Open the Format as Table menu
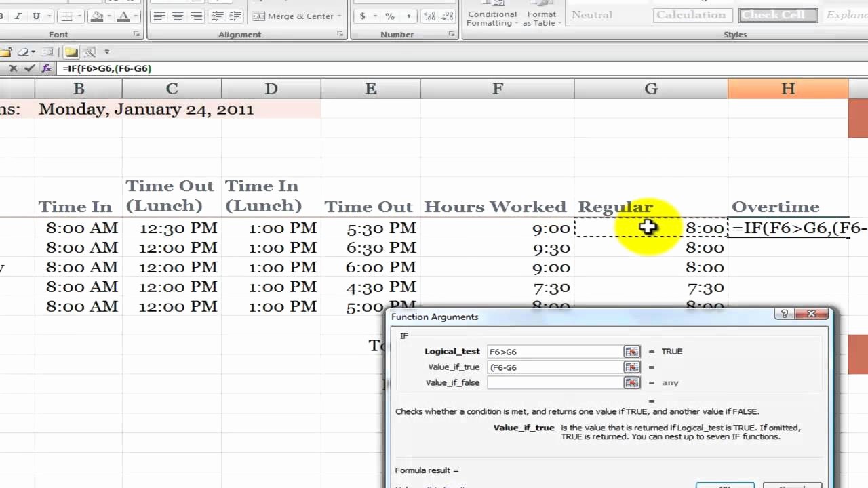 [541, 16]
